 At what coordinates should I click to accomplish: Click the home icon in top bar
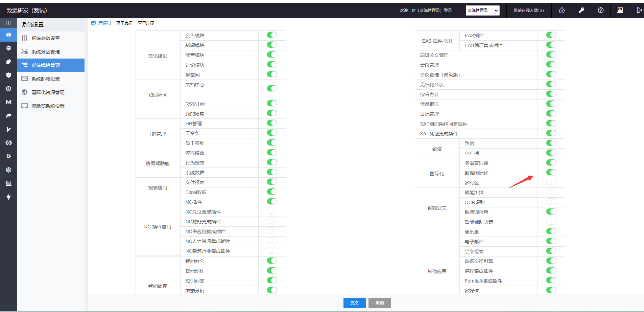tap(562, 10)
